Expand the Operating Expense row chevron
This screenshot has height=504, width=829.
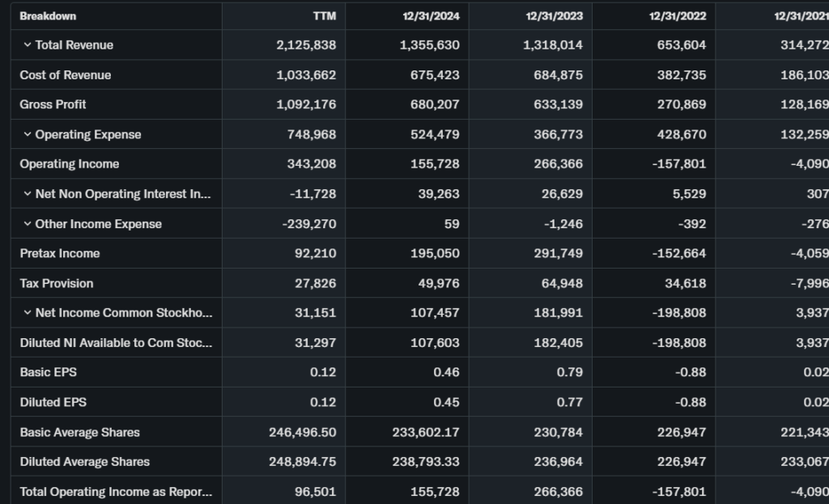point(28,135)
